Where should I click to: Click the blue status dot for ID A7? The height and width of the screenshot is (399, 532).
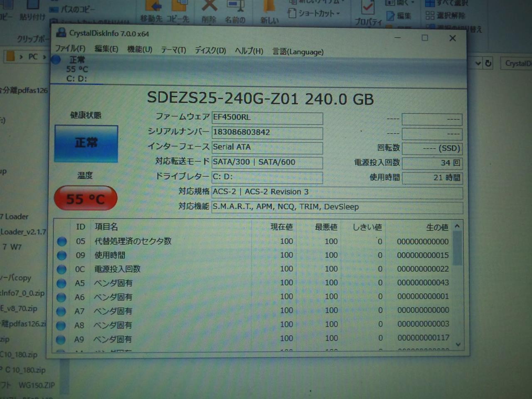pos(61,311)
